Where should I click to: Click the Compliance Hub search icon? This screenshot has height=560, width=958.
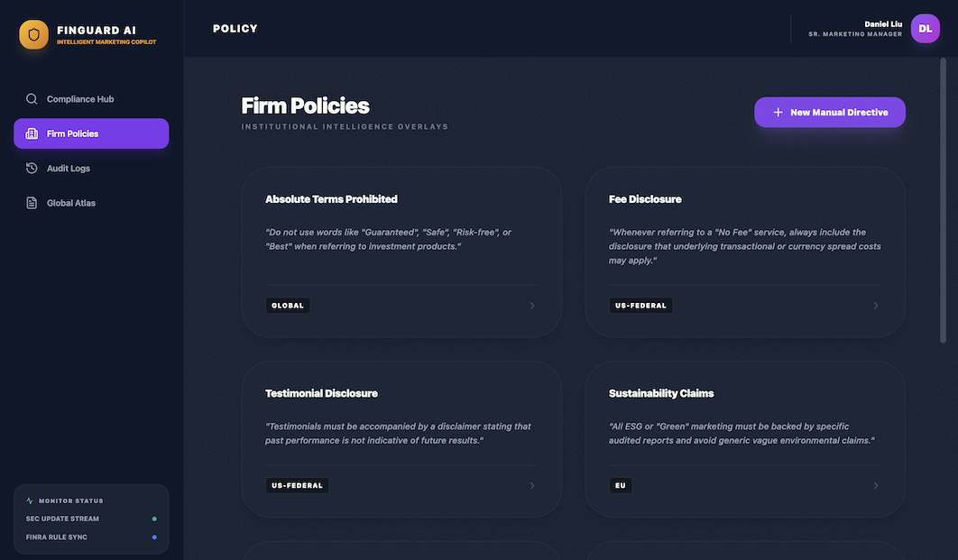click(x=32, y=99)
